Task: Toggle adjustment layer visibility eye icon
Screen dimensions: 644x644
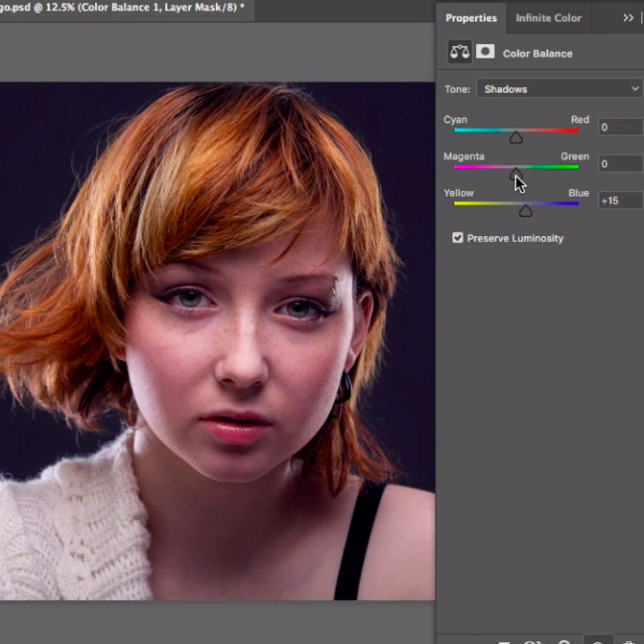Action: (x=597, y=641)
